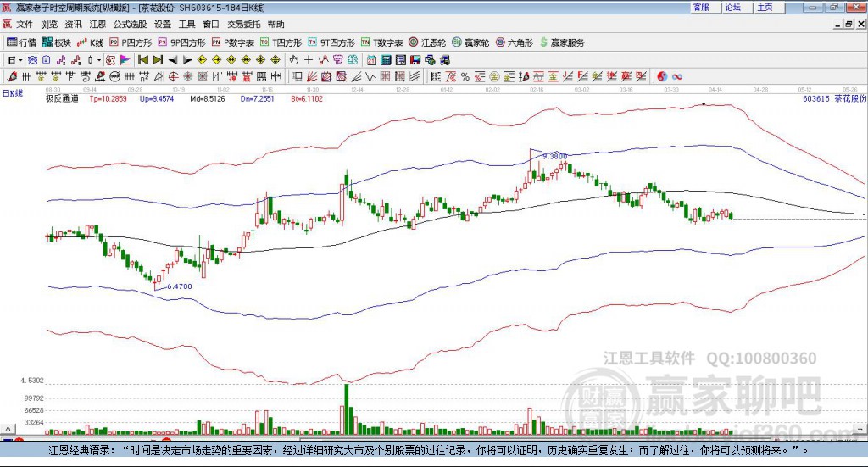Screen dimensions: 868x467
Task: Click the Tp=10.2859 indicator value
Action: point(108,99)
